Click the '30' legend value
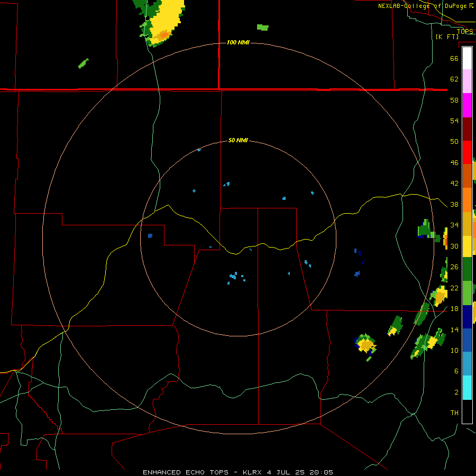Image resolution: width=476 pixels, height=476 pixels. [454, 246]
